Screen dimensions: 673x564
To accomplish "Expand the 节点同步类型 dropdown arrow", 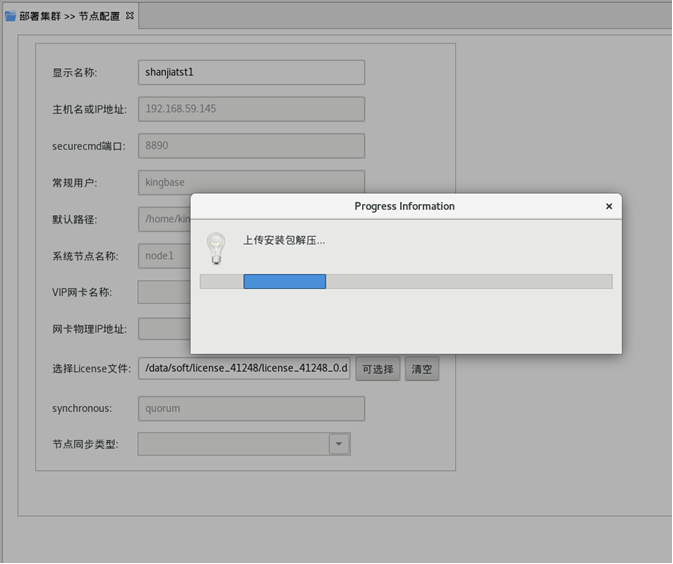I will [x=339, y=444].
